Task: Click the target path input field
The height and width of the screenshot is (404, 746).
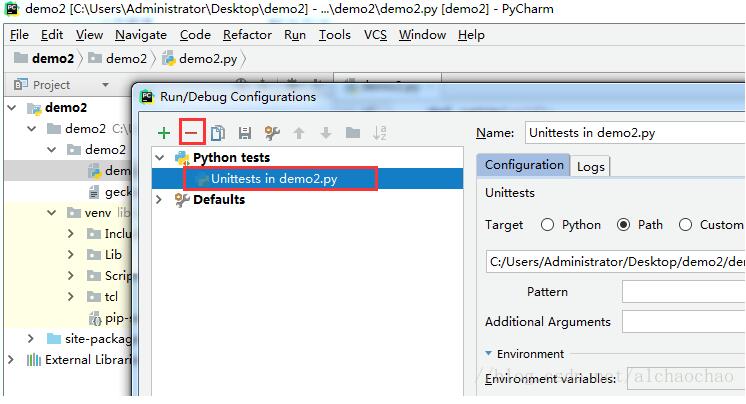Action: coord(616,262)
